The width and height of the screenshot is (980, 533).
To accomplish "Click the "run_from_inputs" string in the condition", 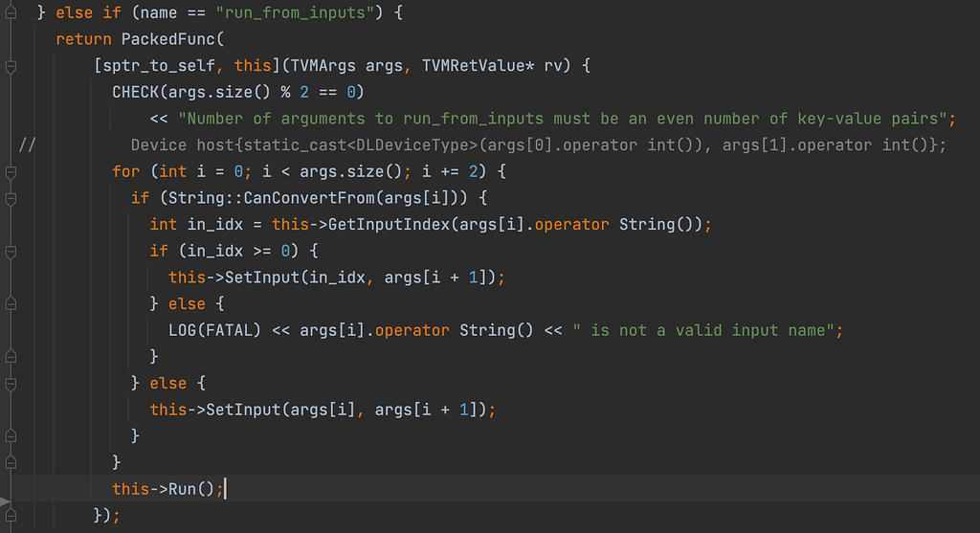I will pos(294,12).
